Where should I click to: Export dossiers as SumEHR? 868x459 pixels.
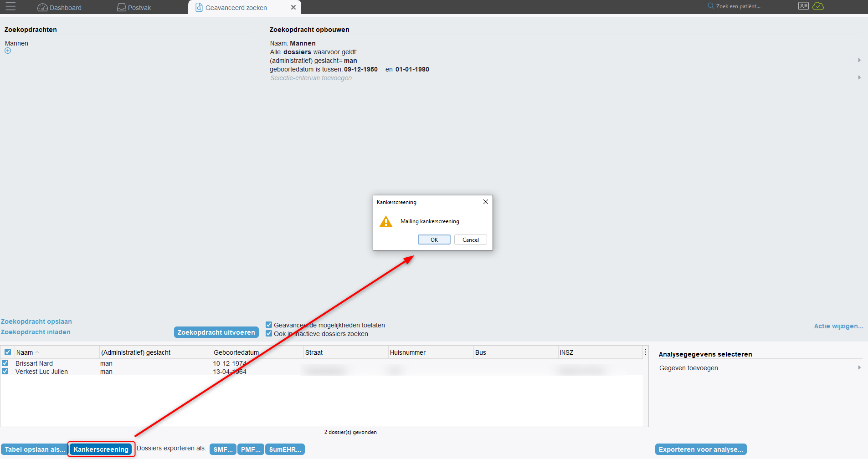[x=285, y=449]
